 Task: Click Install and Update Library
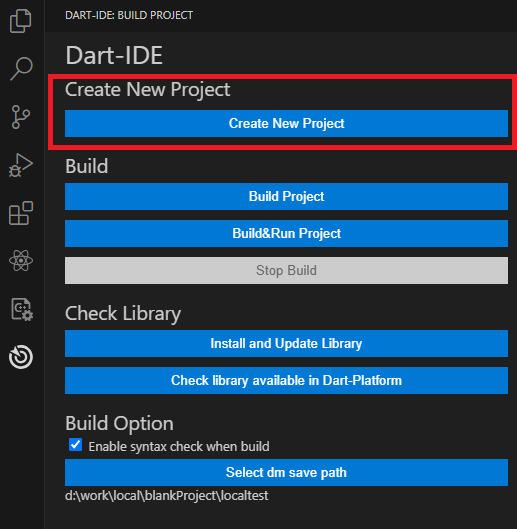pos(286,343)
